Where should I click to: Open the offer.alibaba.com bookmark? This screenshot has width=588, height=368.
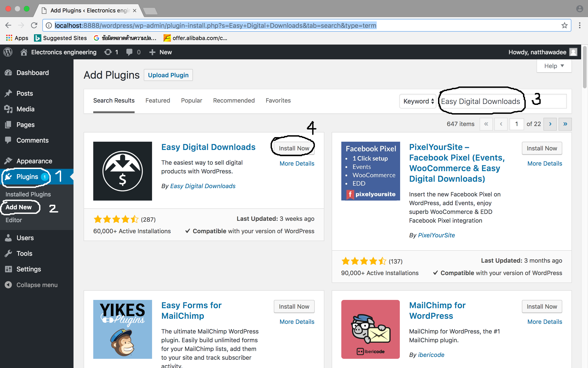tap(195, 38)
